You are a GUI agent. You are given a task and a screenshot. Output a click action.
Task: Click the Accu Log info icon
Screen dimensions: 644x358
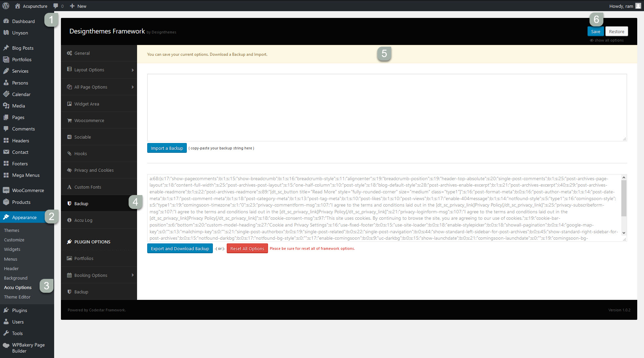click(x=69, y=220)
